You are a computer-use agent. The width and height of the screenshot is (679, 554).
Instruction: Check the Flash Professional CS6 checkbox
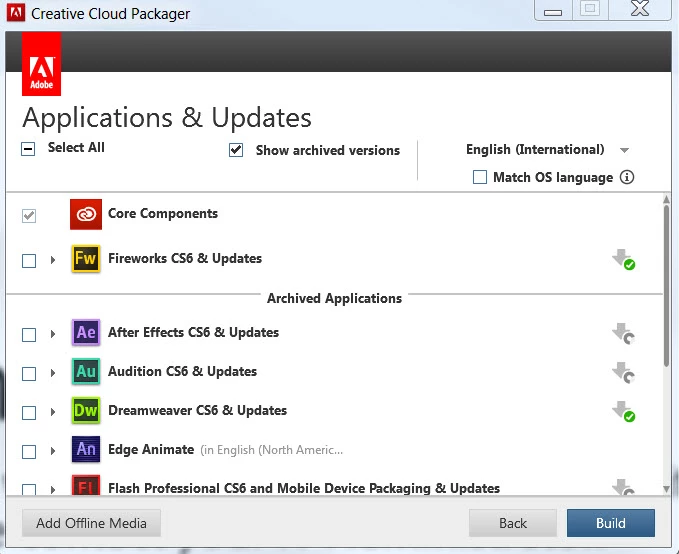point(29,489)
